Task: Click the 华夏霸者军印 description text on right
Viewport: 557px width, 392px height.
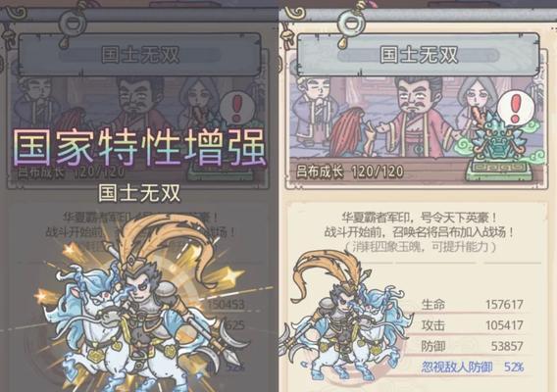Action: 419,224
